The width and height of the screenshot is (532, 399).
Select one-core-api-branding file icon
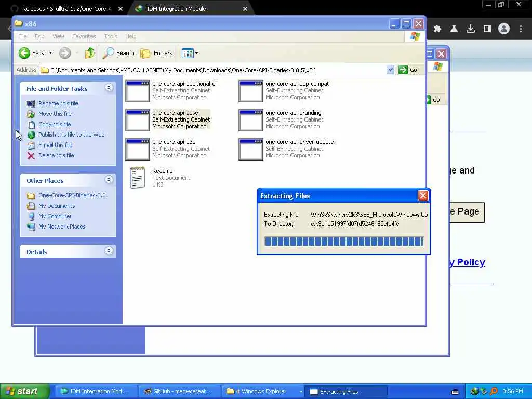pos(251,120)
